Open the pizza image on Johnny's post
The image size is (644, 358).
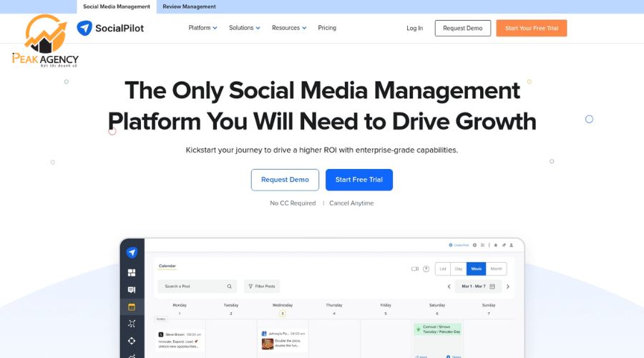(x=268, y=344)
